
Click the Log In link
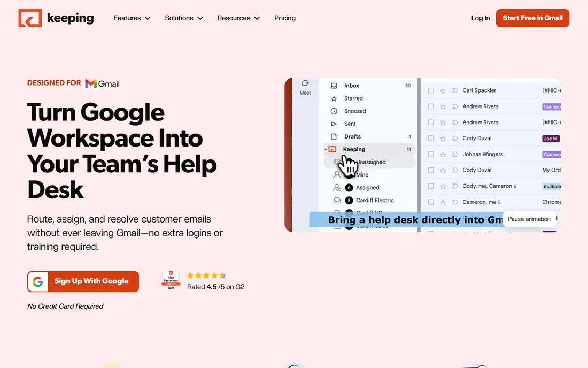pos(481,18)
